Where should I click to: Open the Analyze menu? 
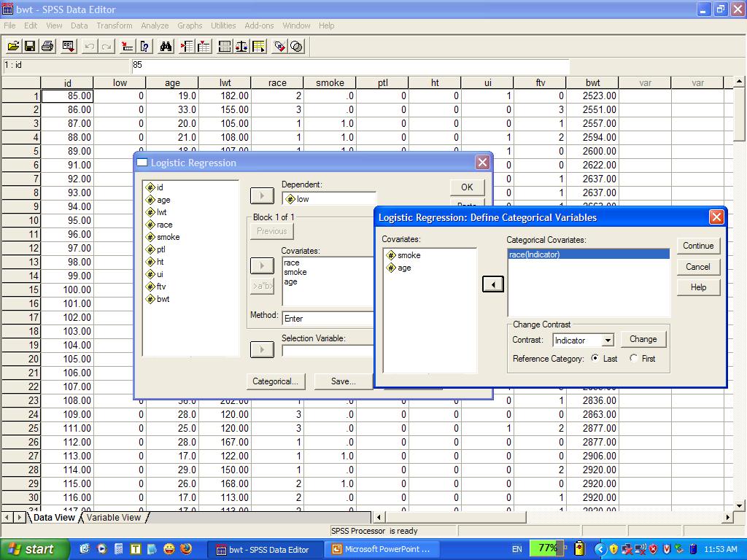pyautogui.click(x=155, y=26)
